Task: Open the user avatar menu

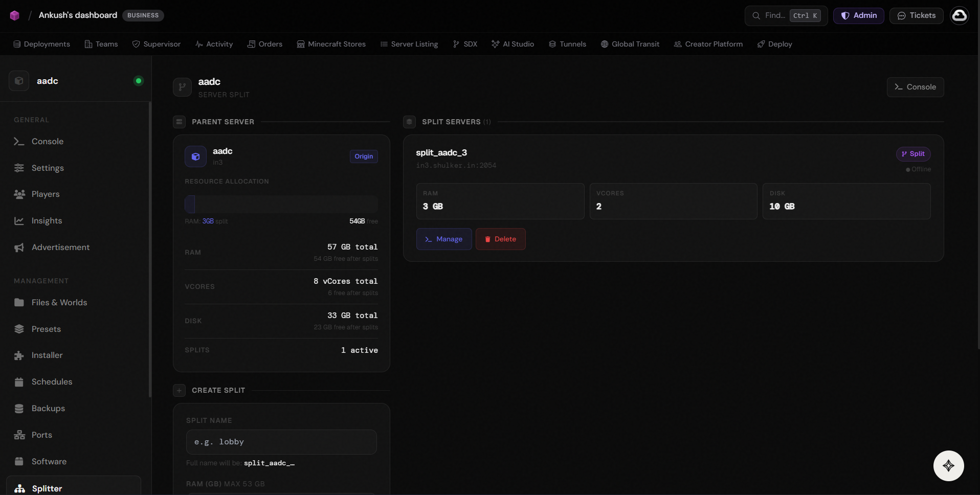Action: [959, 15]
